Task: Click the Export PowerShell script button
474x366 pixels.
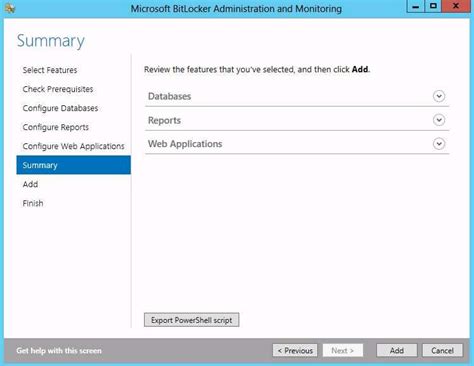Action: click(191, 320)
